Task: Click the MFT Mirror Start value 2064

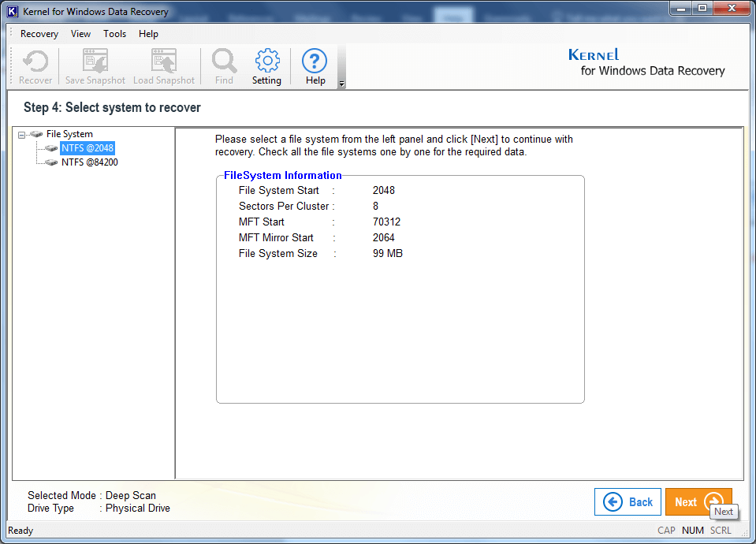Action: pos(384,238)
